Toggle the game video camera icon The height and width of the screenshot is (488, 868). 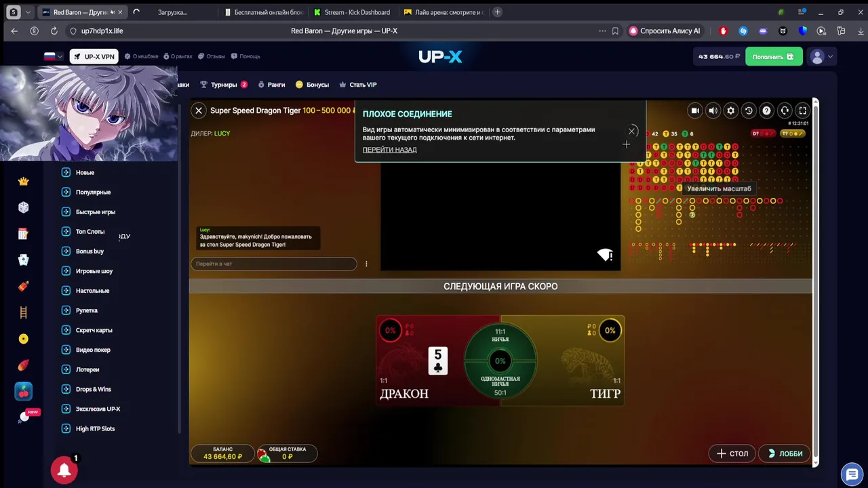pos(695,110)
